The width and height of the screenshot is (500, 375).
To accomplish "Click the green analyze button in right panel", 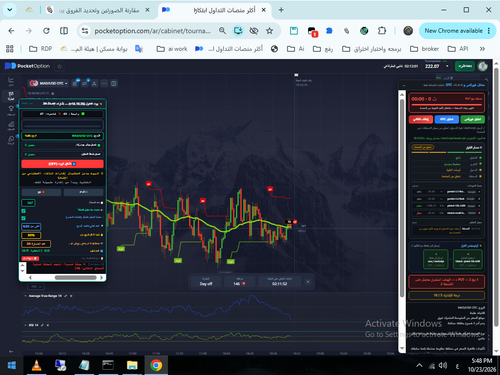I will pyautogui.click(x=472, y=119).
